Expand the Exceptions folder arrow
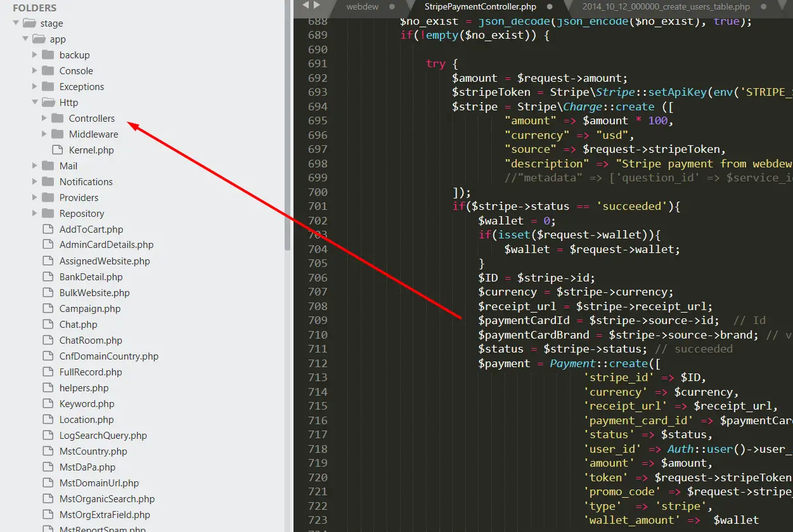Viewport: 793px width, 532px height. (35, 87)
